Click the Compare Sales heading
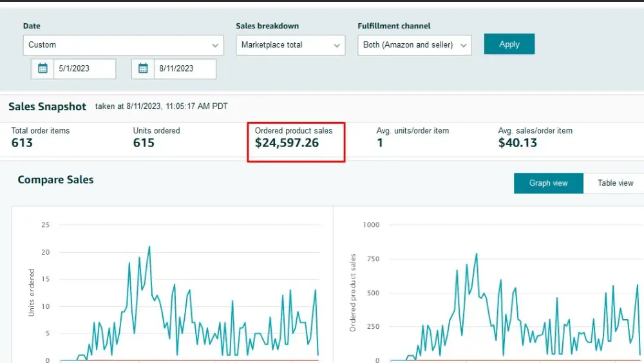The width and height of the screenshot is (644, 363). tap(55, 180)
